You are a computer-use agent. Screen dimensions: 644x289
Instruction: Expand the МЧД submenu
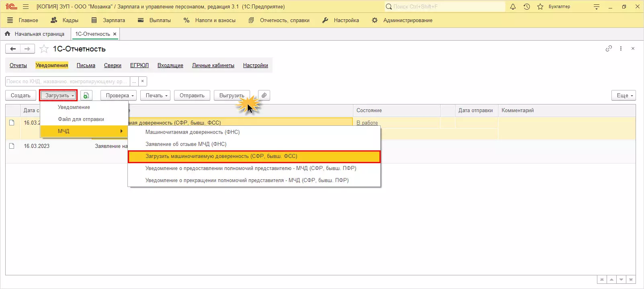(84, 131)
